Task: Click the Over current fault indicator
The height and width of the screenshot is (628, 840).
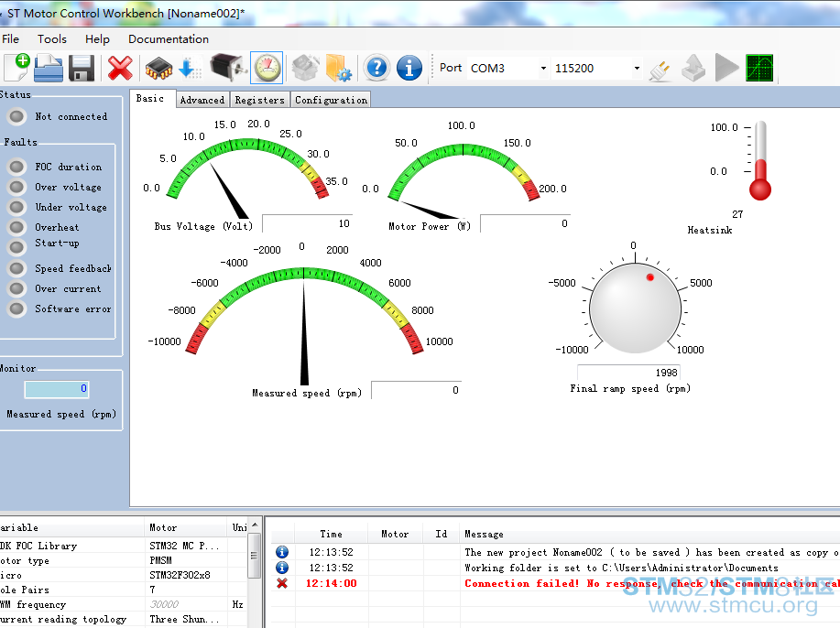Action: (x=16, y=288)
